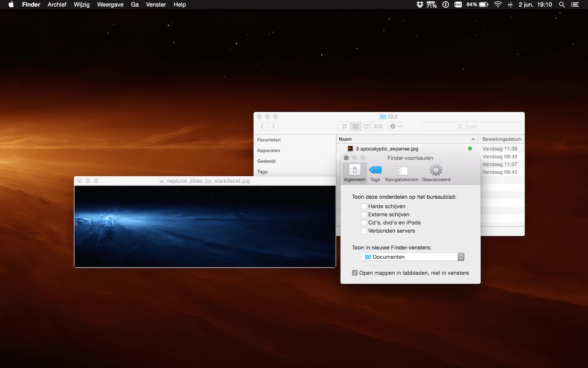This screenshot has height=368, width=588.
Task: Click the keyboard viewer menu bar icon
Action: pos(458,4)
